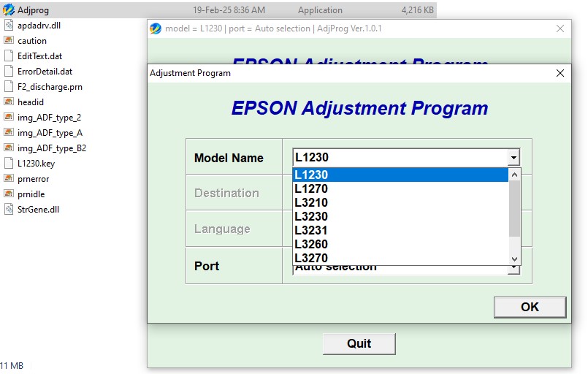Select the prnerror file name
The height and width of the screenshot is (374, 588).
coord(33,179)
